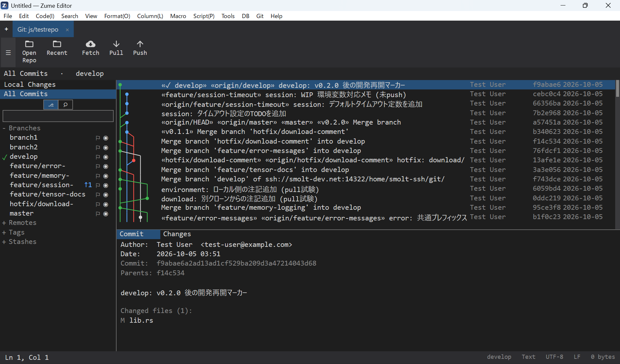Image resolution: width=620 pixels, height=364 pixels.
Task: Toggle visibility circle for branch1
Action: point(106,138)
